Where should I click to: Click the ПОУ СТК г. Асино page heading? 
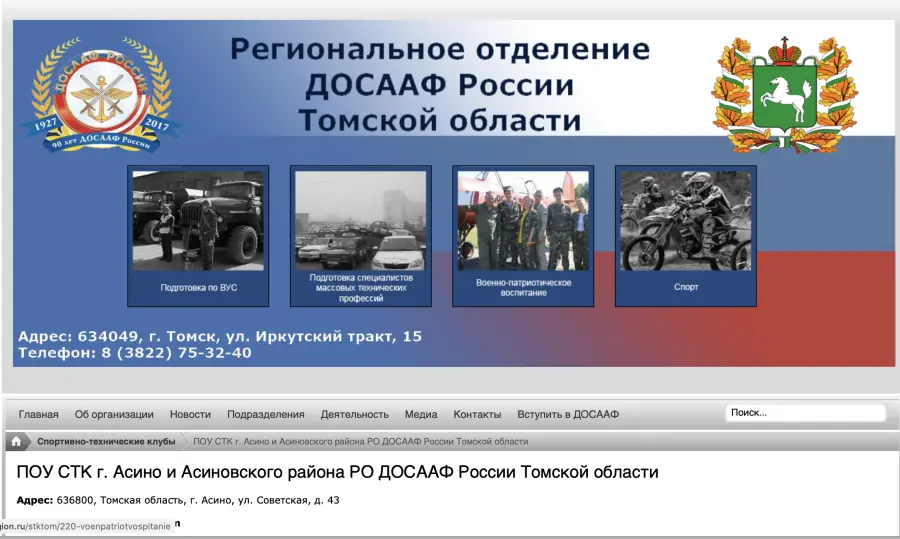[338, 472]
